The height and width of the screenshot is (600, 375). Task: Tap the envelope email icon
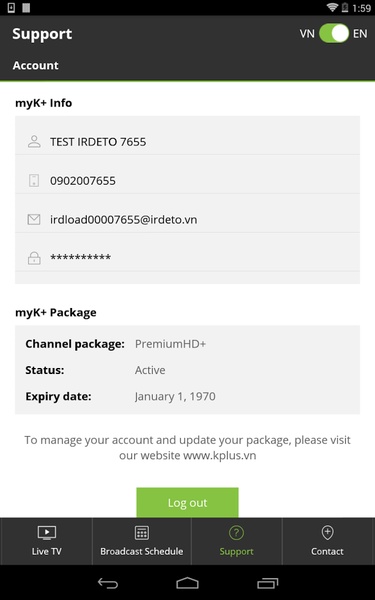(x=34, y=219)
